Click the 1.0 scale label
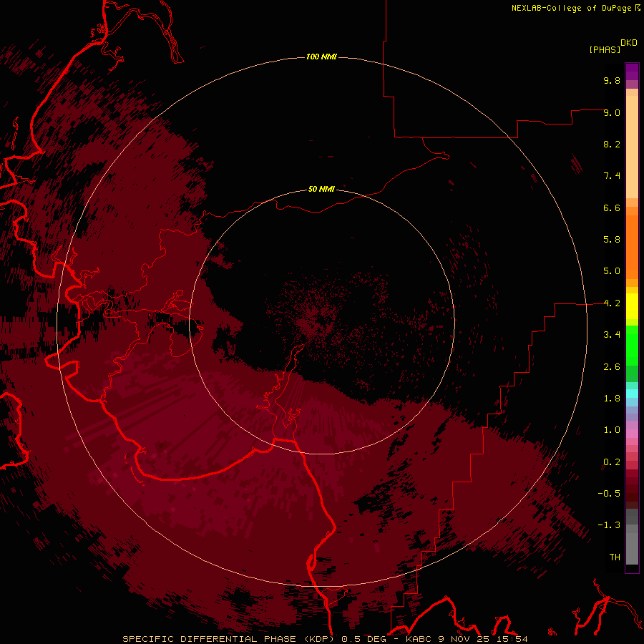This screenshot has height=644, width=644. point(612,430)
